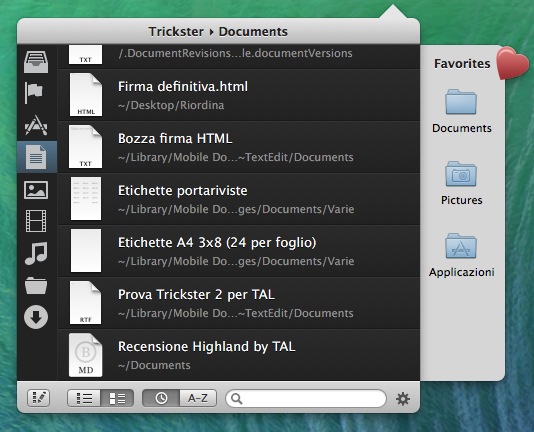Click the HTML file thumbnail icon

[x=86, y=95]
